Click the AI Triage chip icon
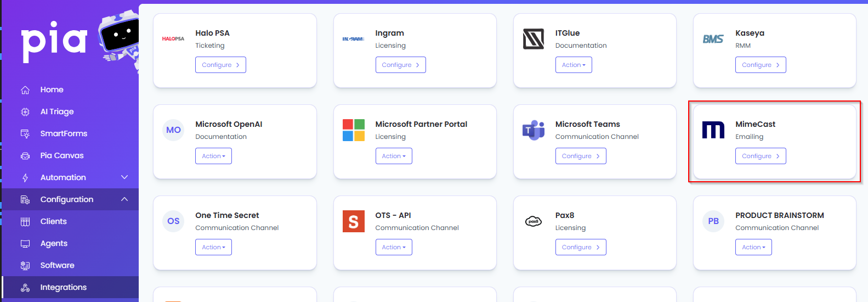 tap(25, 112)
